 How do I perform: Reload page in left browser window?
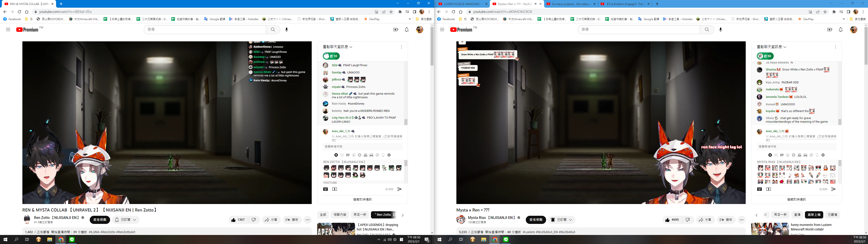point(19,12)
